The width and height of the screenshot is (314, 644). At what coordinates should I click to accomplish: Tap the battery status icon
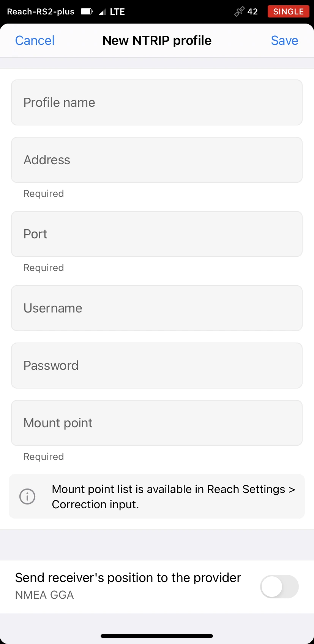87,12
